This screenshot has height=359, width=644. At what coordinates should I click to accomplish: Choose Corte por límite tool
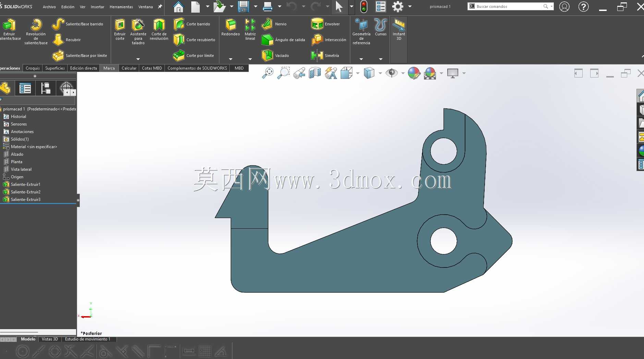(193, 56)
